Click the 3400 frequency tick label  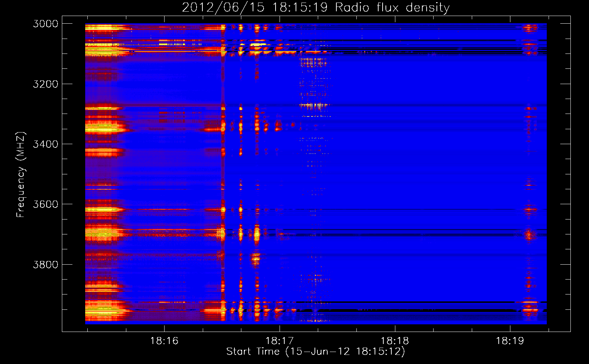tap(46, 144)
